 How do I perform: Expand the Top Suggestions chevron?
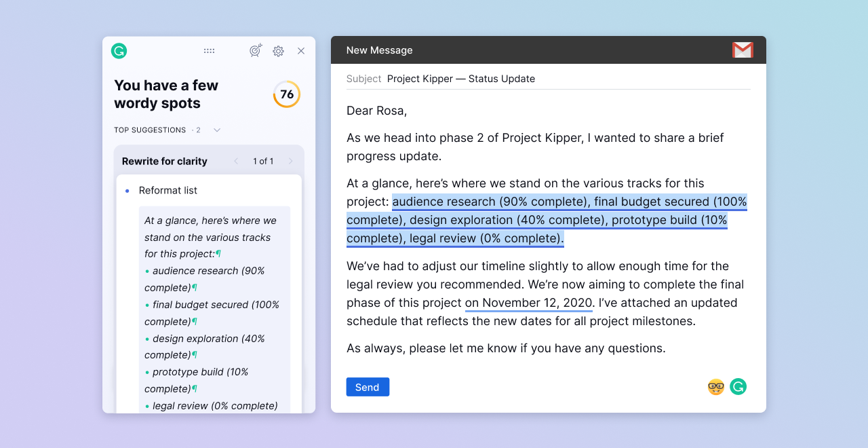217,130
